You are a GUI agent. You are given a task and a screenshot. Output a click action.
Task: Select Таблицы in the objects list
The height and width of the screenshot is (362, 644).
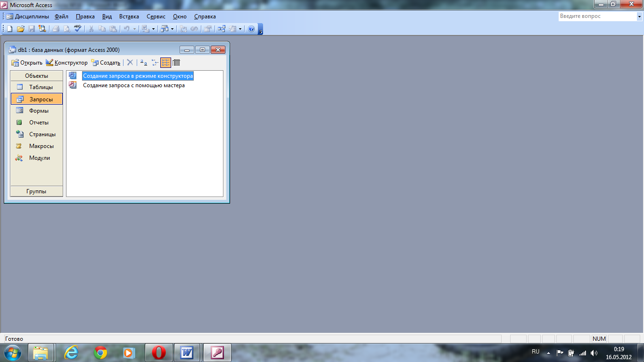coord(36,87)
